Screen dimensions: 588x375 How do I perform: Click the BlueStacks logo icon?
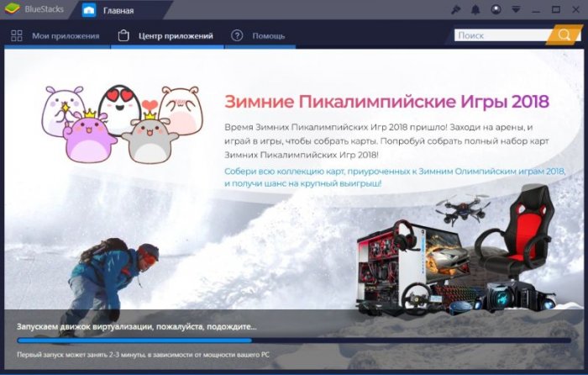pyautogui.click(x=12, y=9)
